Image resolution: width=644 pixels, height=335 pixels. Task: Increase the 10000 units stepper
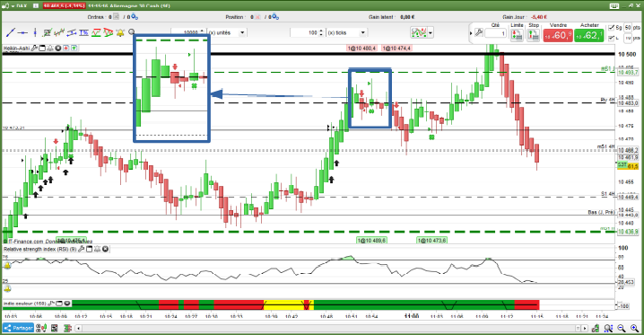click(x=202, y=31)
